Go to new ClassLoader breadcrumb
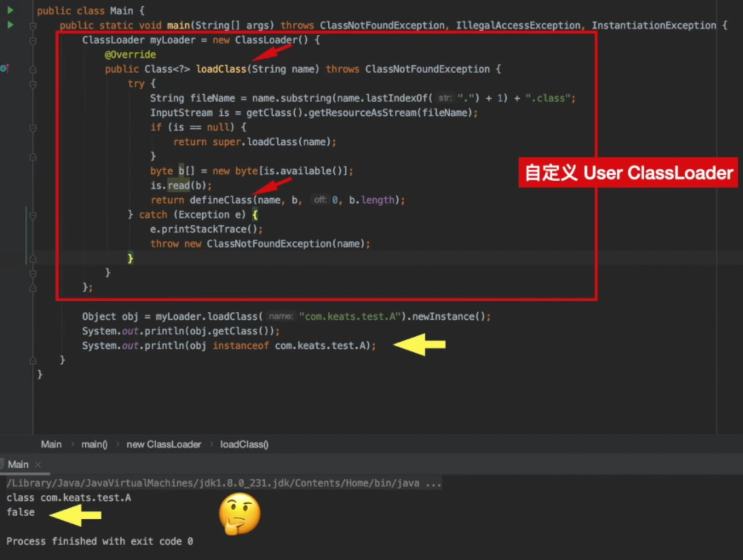Image resolution: width=743 pixels, height=560 pixels. pyautogui.click(x=164, y=444)
